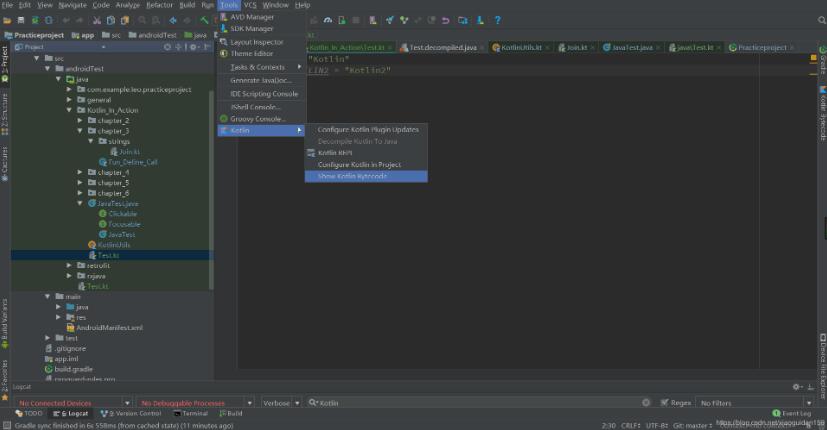The image size is (827, 430).
Task: Click tool window toggle icon in status bar corner
Action: click(x=6, y=425)
